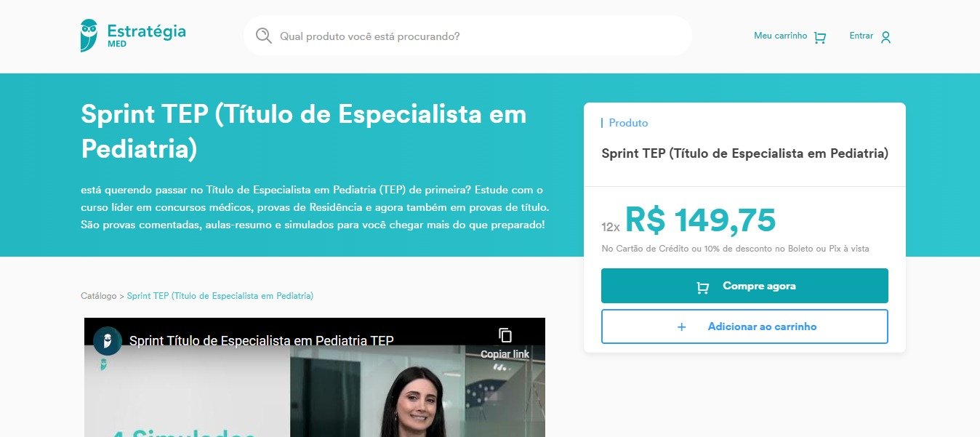Click the Compre agora button
This screenshot has width=980, height=437.
(744, 286)
